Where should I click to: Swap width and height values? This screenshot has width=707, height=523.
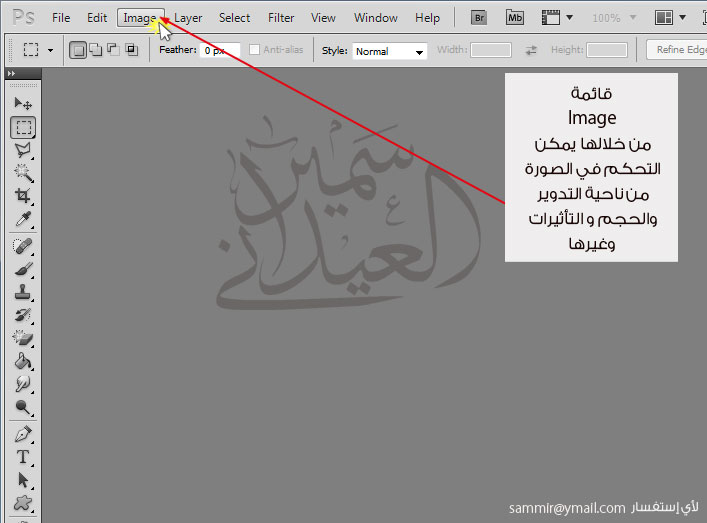pyautogui.click(x=531, y=50)
